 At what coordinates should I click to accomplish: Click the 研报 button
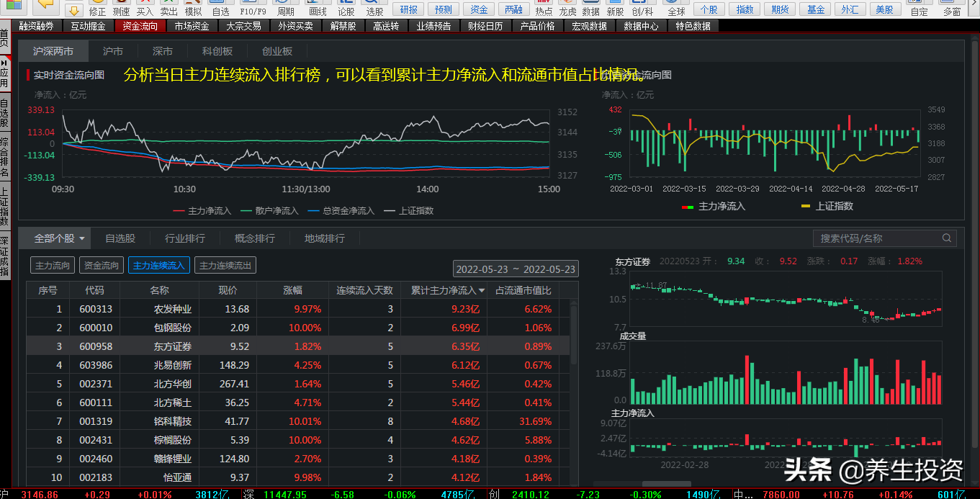tap(409, 9)
